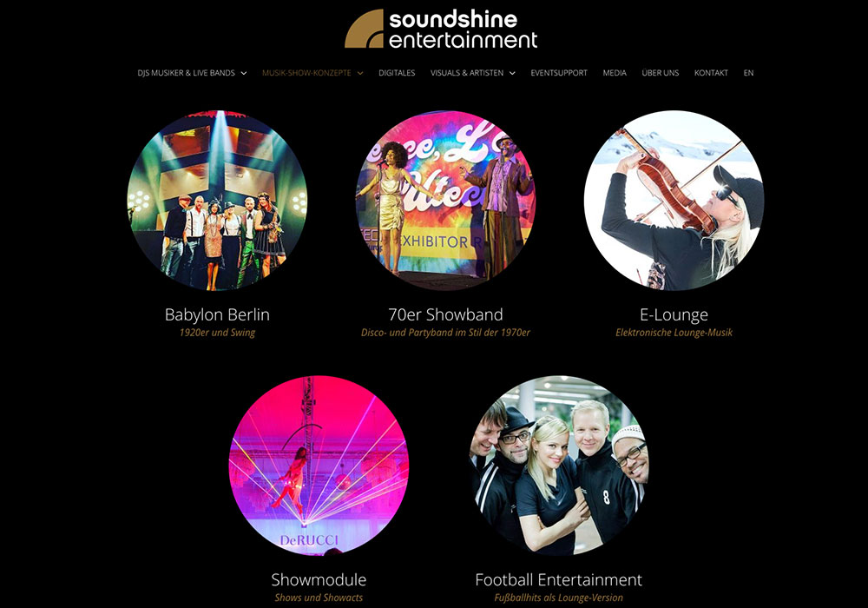Open the 70er Showband stage photo

[x=445, y=201]
